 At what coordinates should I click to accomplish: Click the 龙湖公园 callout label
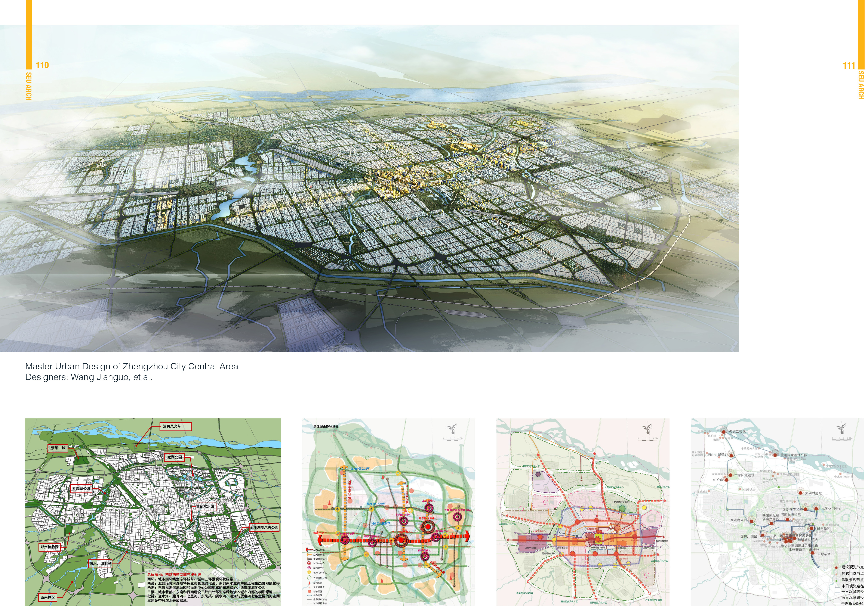click(175, 457)
